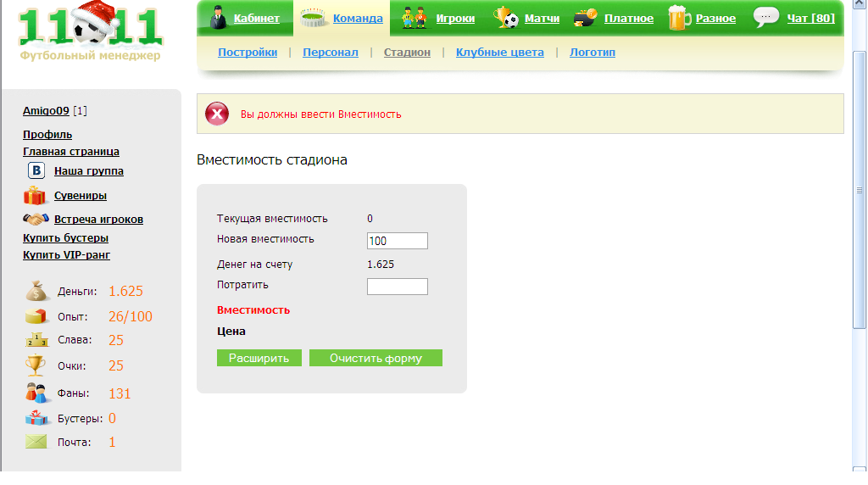The width and height of the screenshot is (868, 485).
Task: Click the Новая вместимость input field
Action: pos(398,241)
